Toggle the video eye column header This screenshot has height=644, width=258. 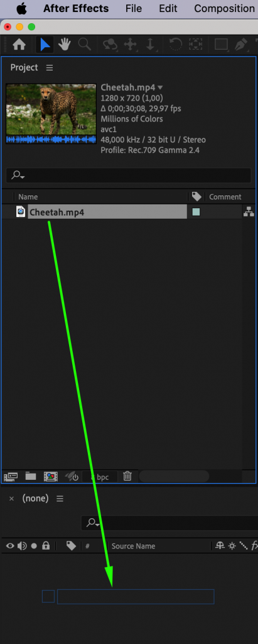tap(10, 546)
